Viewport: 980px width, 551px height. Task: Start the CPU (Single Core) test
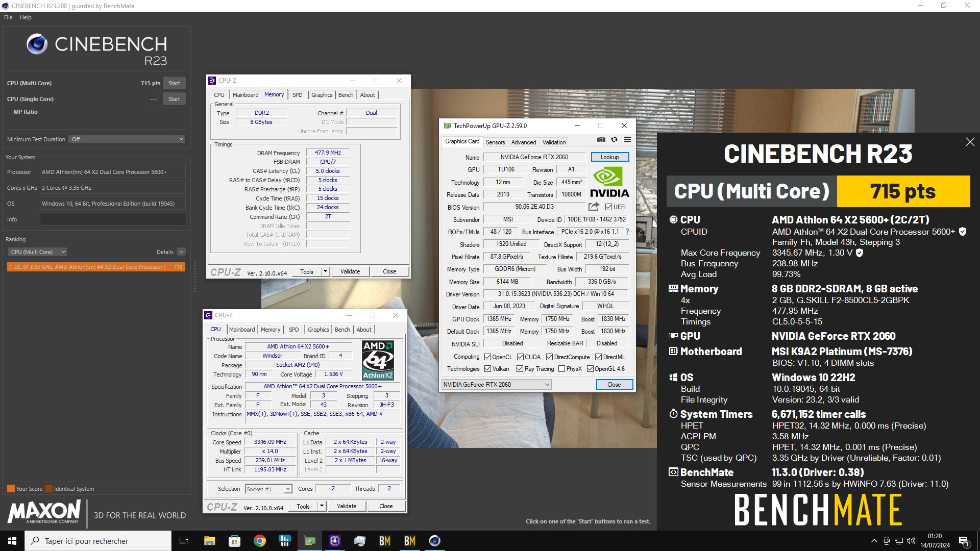pos(174,99)
